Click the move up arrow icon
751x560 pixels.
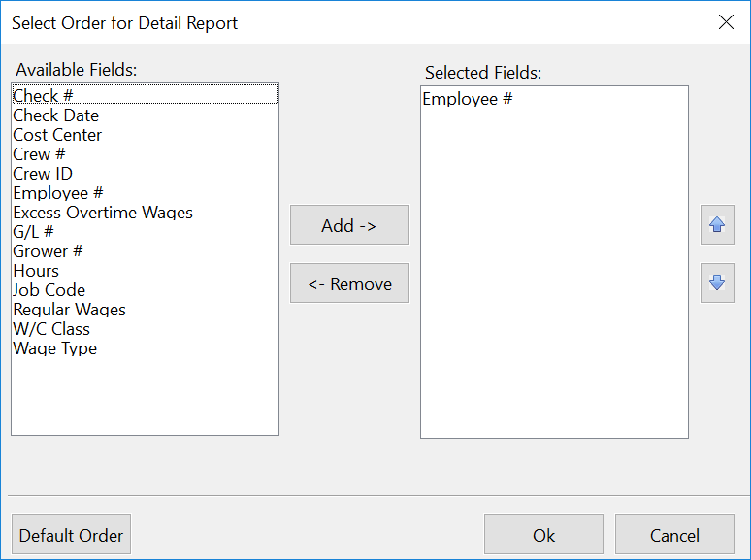(717, 224)
